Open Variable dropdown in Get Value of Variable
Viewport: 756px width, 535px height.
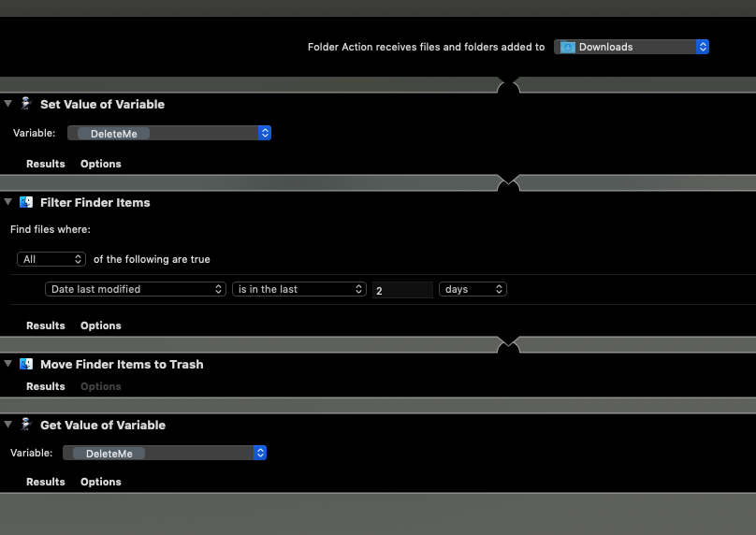[165, 453]
